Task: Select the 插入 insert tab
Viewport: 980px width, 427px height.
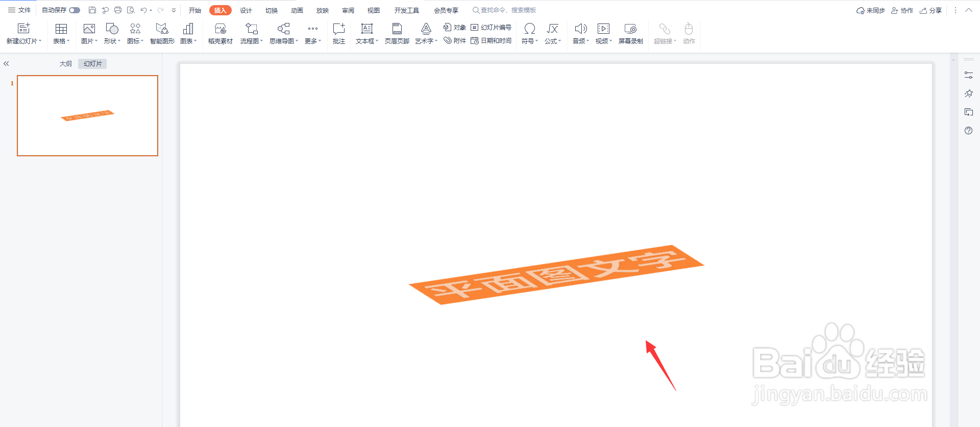Action: pos(220,10)
